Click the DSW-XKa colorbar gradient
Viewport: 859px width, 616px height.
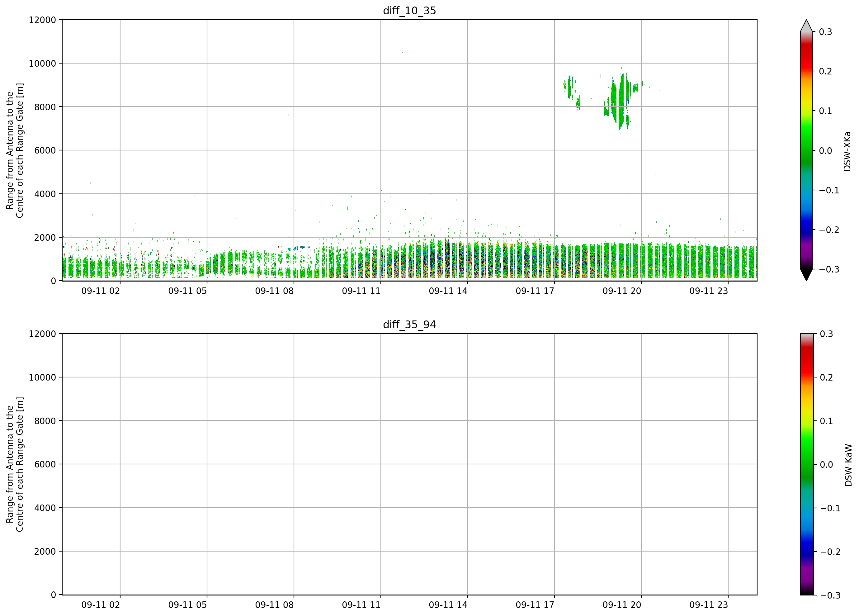click(806, 150)
